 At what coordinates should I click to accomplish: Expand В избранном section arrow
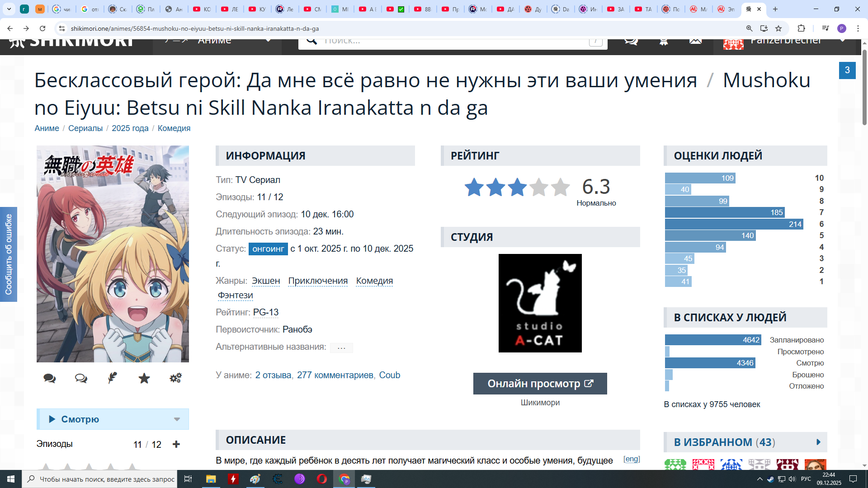coord(818,442)
